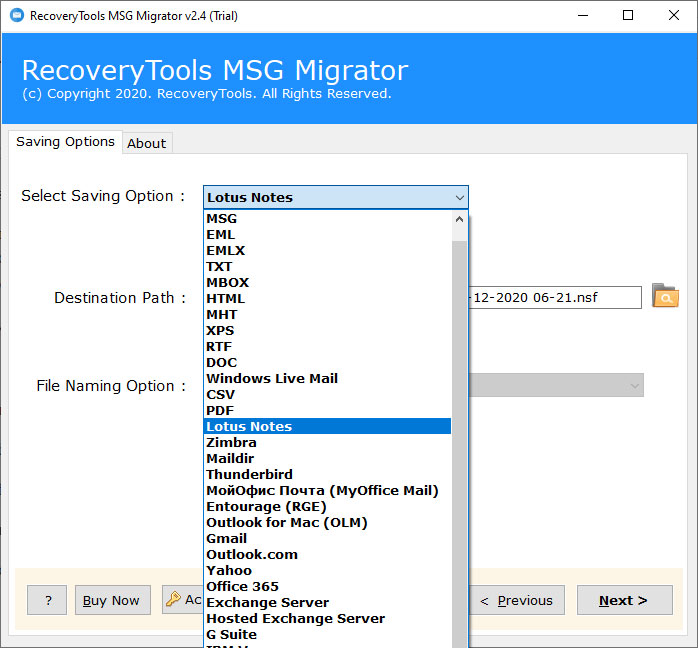Select MHT format option
This screenshot has width=698, height=648.
[327, 315]
